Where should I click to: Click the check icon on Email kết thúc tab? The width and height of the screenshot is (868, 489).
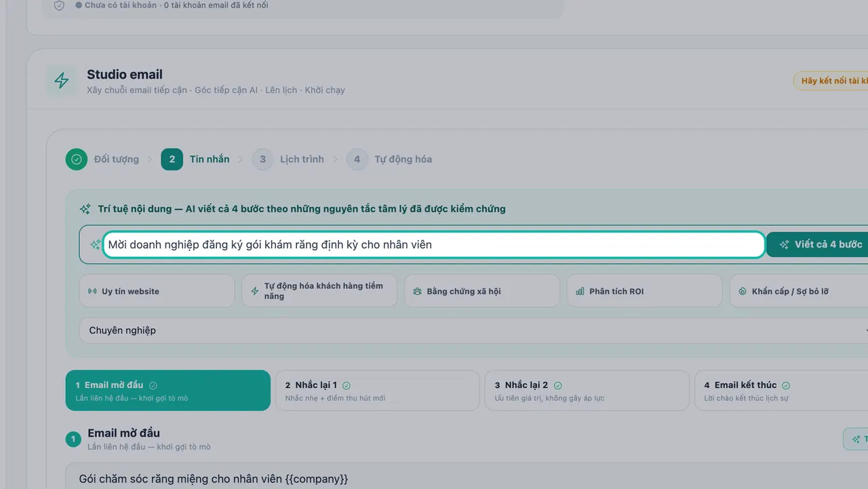[x=786, y=385]
